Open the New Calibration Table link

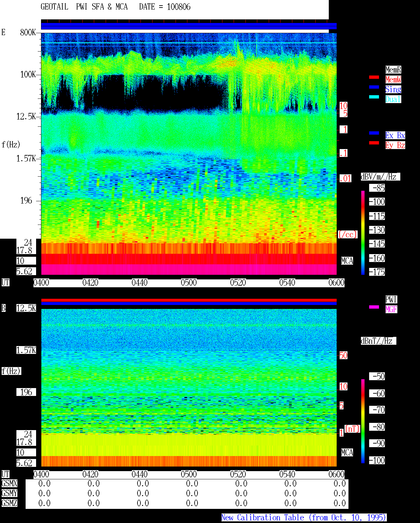click(x=304, y=518)
